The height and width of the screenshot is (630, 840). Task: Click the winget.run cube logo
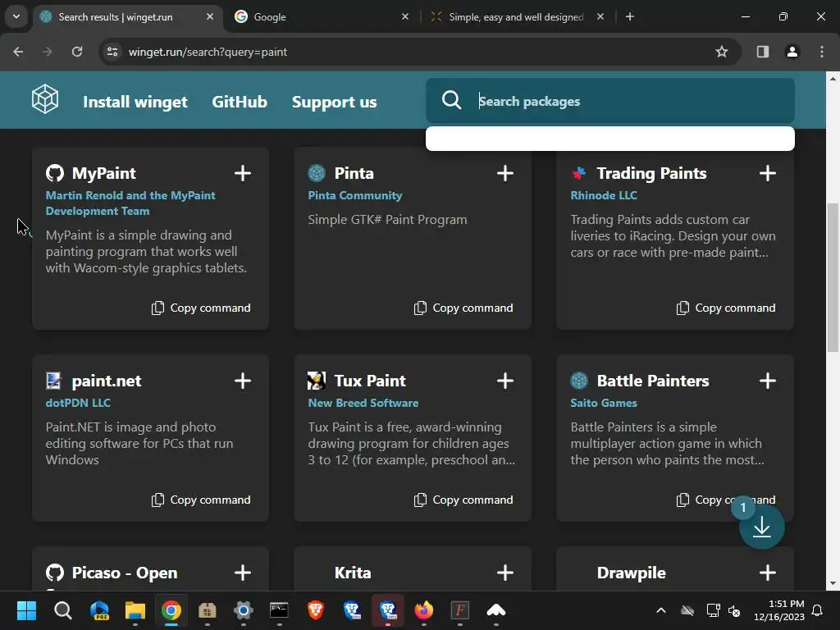45,99
